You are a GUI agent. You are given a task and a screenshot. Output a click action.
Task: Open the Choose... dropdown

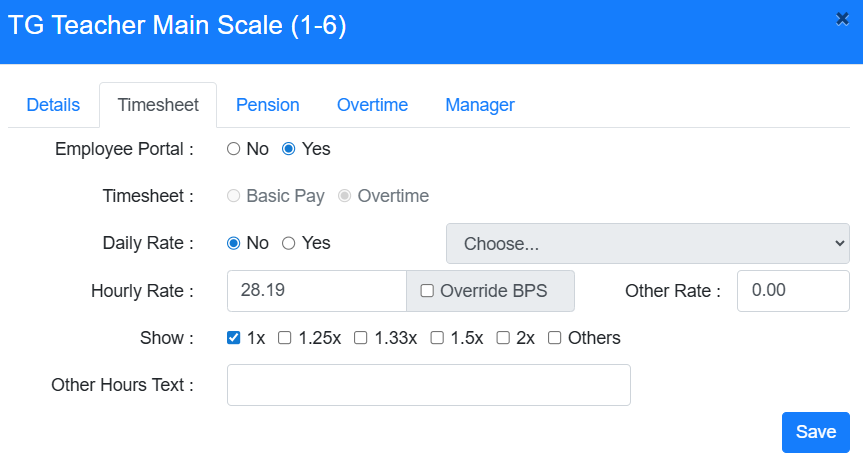[x=647, y=243]
